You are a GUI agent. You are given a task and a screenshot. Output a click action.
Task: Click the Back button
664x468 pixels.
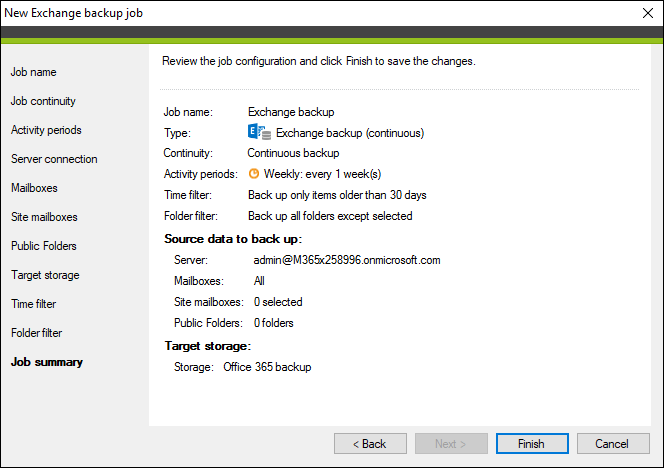click(370, 443)
